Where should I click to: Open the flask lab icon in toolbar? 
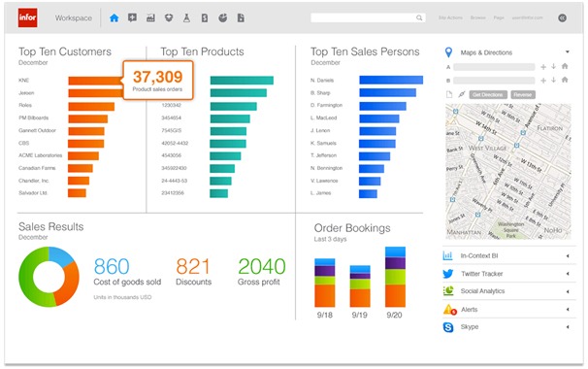(186, 17)
